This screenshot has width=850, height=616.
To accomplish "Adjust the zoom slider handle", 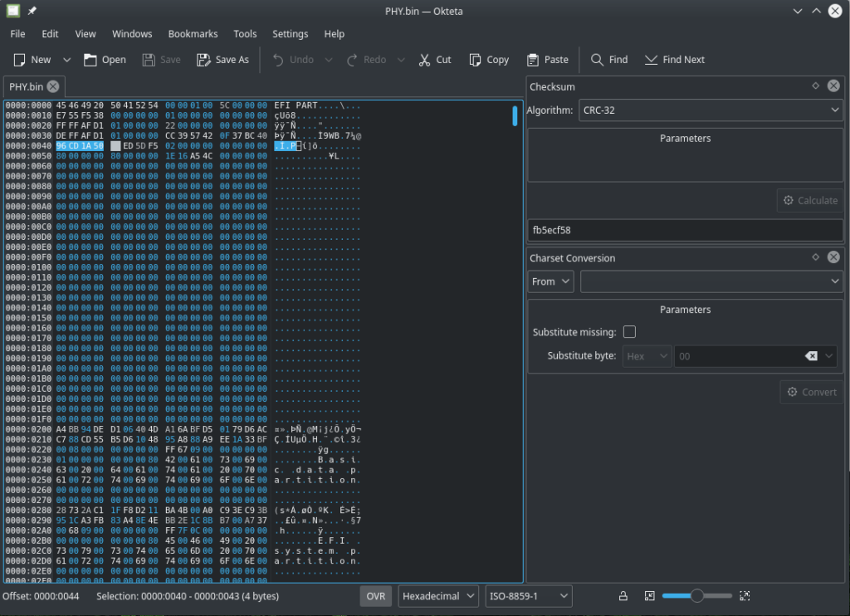I will [x=697, y=596].
